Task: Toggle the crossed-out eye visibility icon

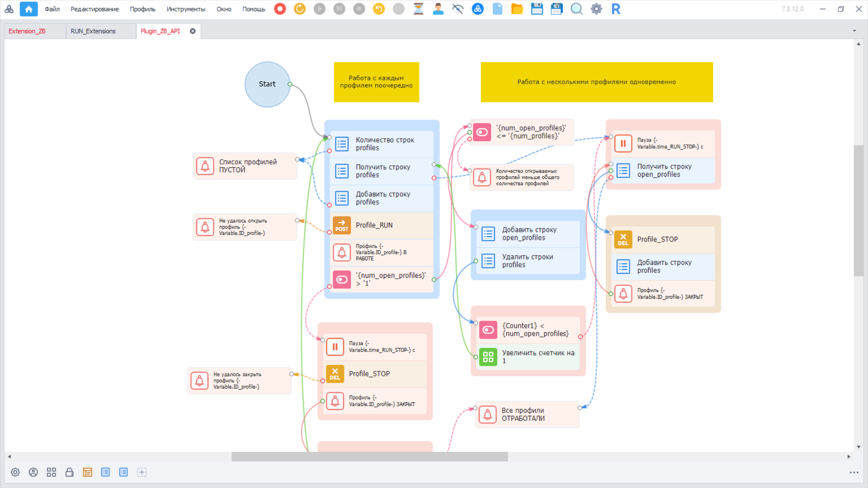Action: 458,9
